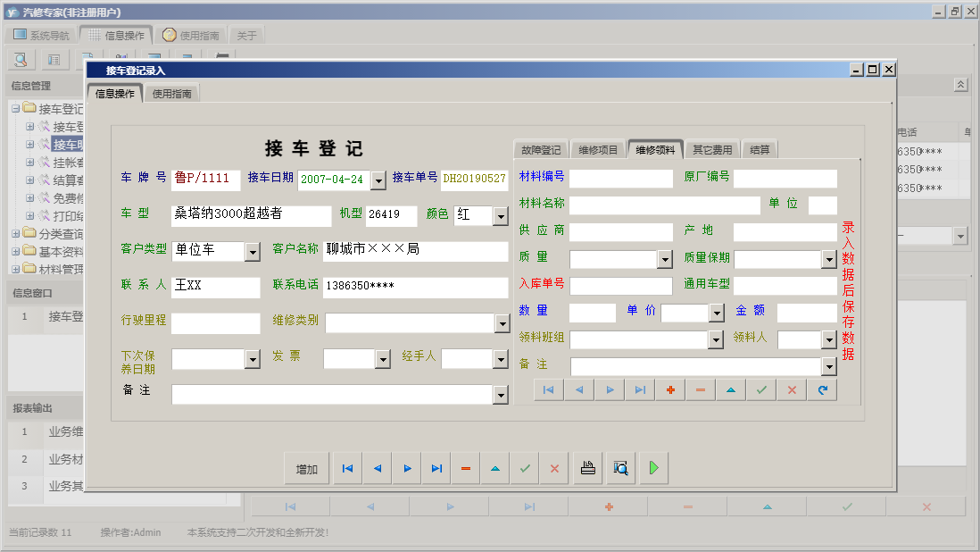This screenshot has width=980, height=552.
Task: Collapse the right panel with the chevron
Action: tap(960, 84)
